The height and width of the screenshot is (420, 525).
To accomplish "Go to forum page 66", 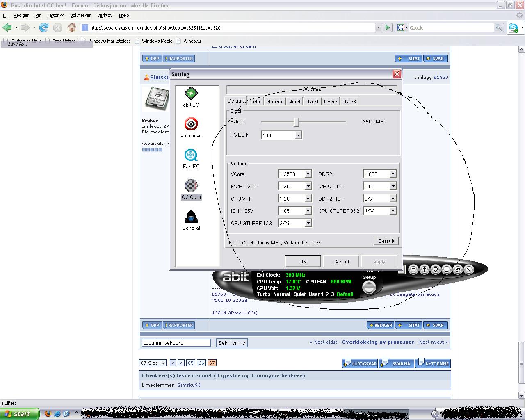I will click(x=201, y=363).
